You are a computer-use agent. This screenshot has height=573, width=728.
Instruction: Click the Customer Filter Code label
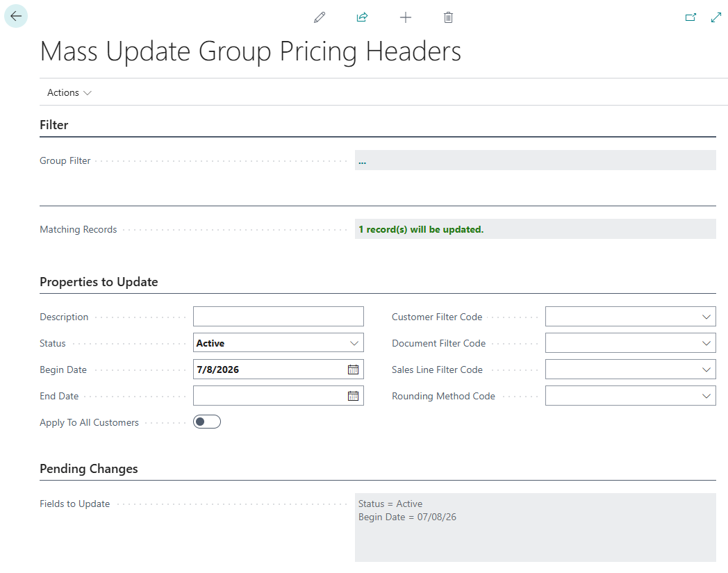(437, 317)
